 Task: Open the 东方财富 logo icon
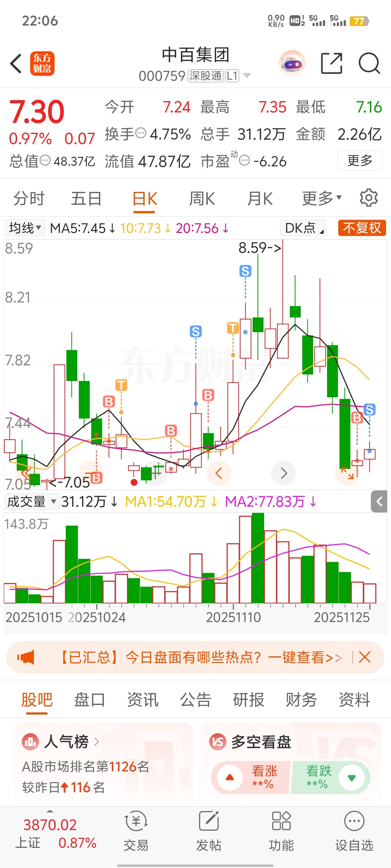coord(42,63)
